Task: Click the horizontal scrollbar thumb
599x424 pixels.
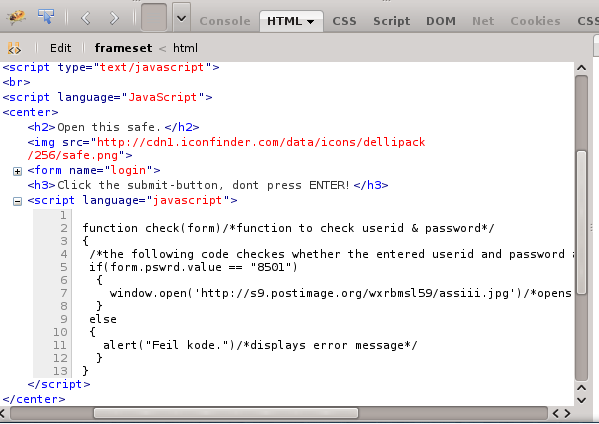Action: tap(226, 413)
